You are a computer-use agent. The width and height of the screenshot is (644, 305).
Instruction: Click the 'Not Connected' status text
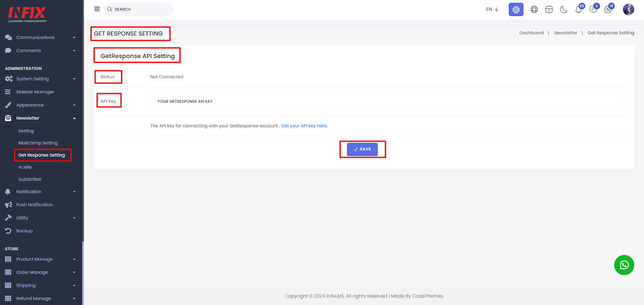167,77
